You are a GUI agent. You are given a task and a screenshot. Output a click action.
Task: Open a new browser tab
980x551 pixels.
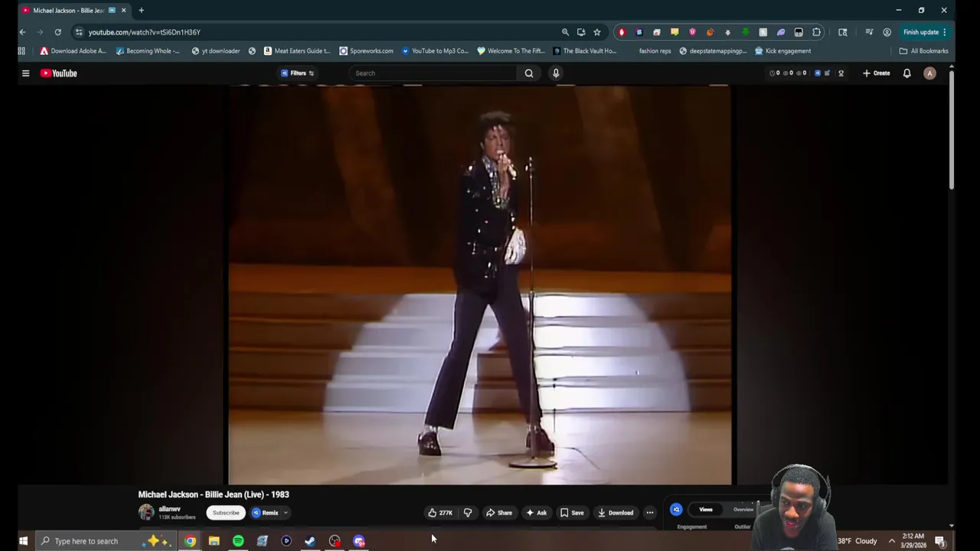point(141,11)
